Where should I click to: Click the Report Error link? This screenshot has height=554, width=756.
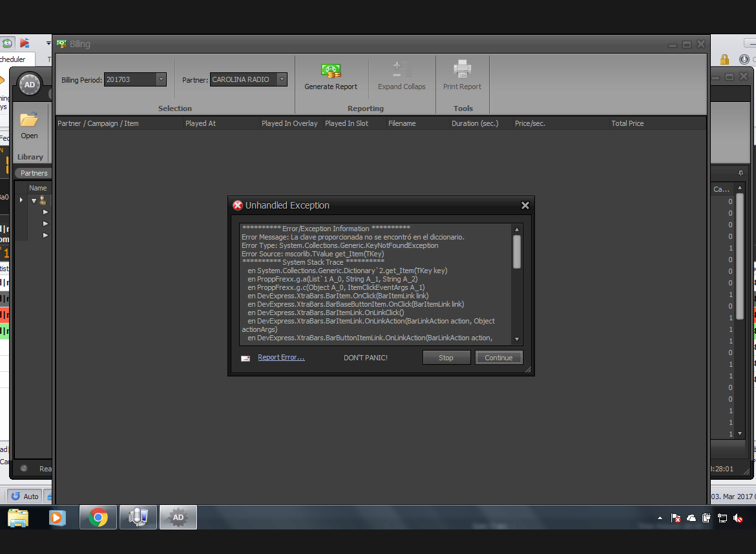(x=281, y=357)
